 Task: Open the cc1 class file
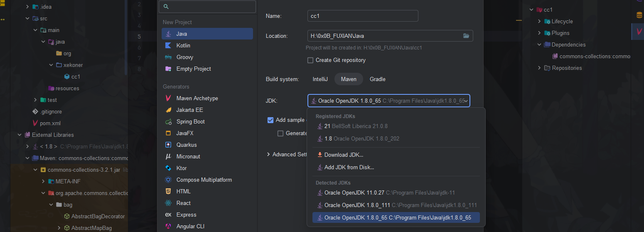72,77
